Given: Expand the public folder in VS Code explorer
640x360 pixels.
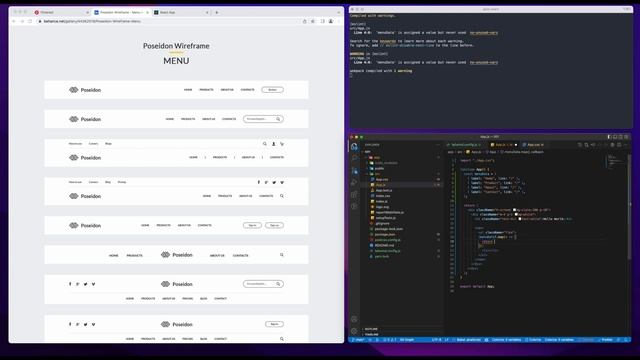Looking at the screenshot, I should [379, 168].
